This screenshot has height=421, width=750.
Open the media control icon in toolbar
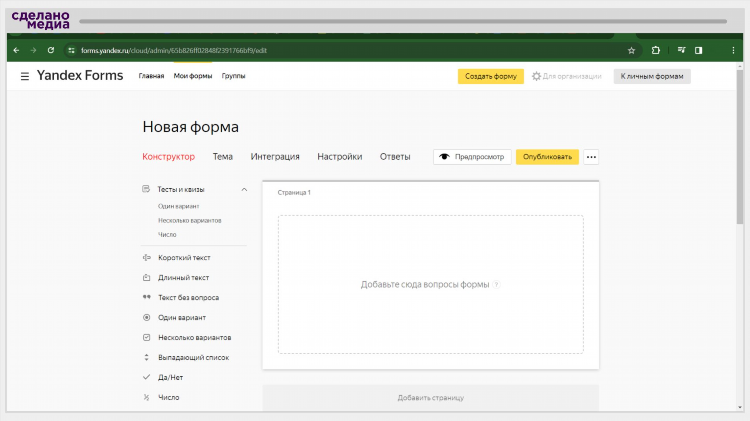[682, 50]
